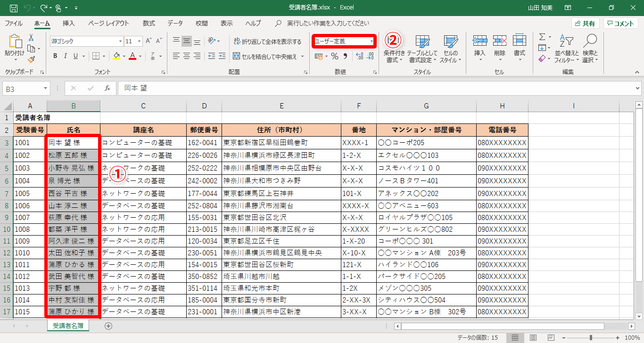Apply percent style to the cells
The image size is (644, 343).
(x=334, y=57)
